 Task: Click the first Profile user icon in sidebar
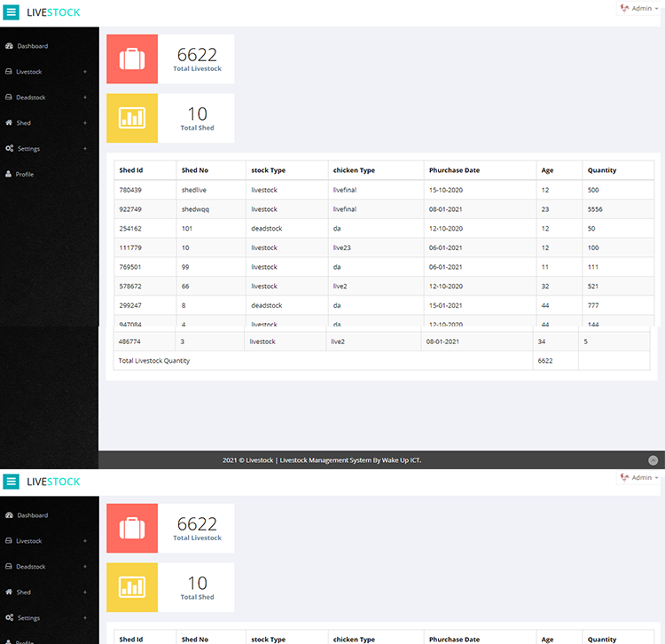coord(9,175)
